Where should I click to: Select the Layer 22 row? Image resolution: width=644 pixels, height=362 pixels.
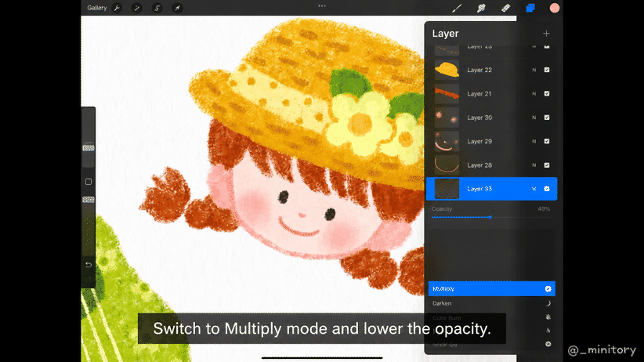tap(492, 70)
